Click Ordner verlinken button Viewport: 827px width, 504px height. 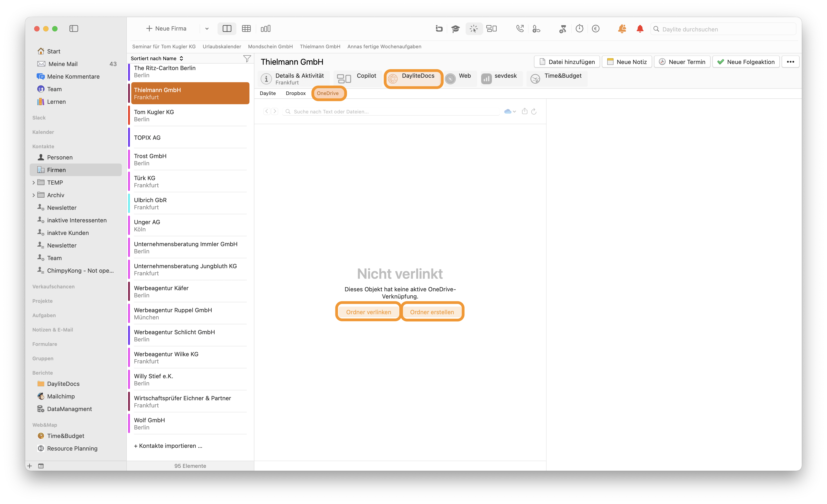click(x=369, y=312)
